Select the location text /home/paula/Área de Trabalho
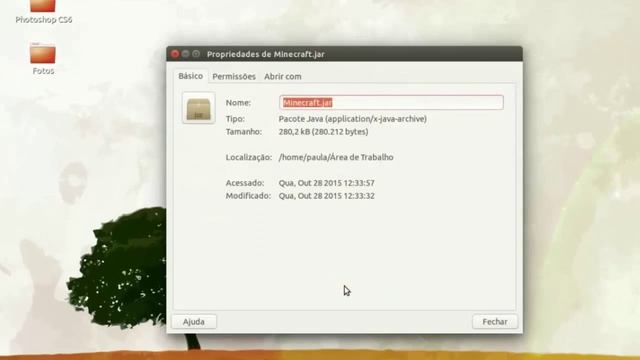The width and height of the screenshot is (640, 360). click(336, 157)
